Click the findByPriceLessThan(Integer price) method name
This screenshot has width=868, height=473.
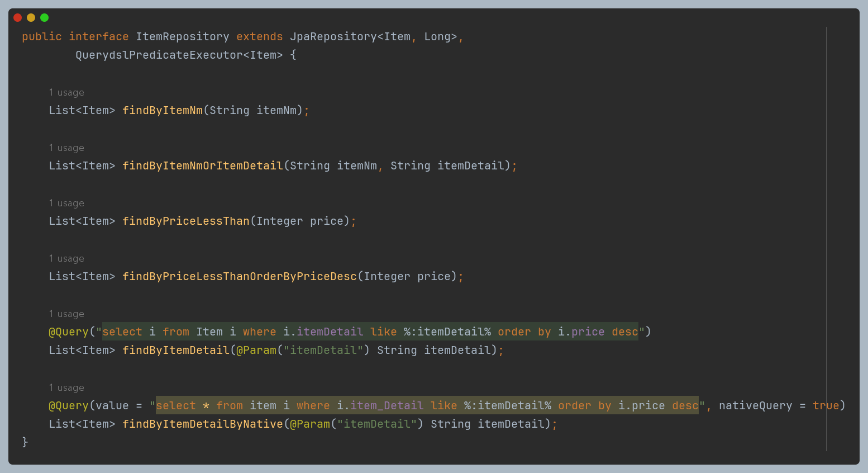point(186,221)
